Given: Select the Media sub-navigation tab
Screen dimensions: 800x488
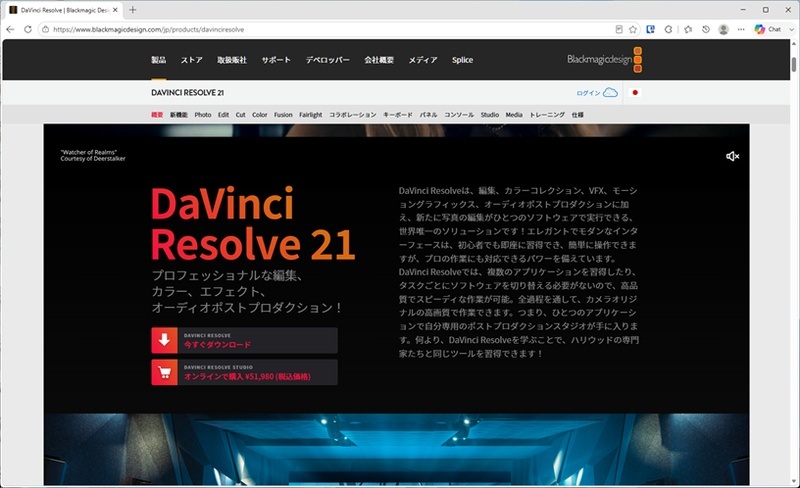Looking at the screenshot, I should 514,115.
